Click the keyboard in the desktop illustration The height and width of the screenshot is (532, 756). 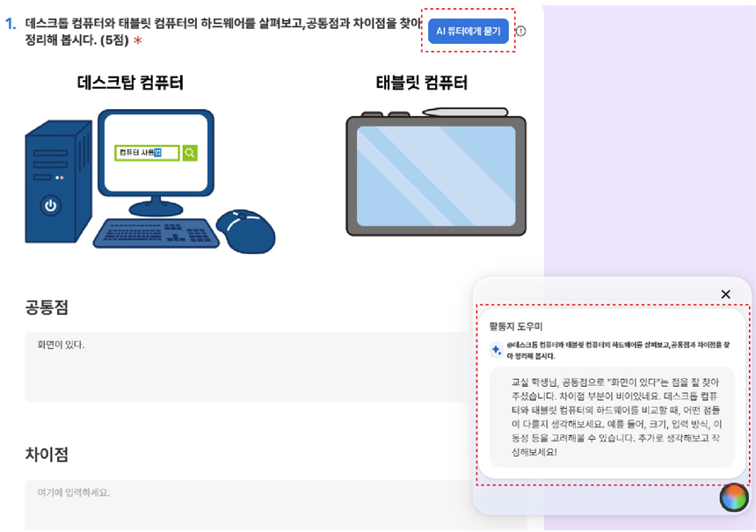pos(156,232)
